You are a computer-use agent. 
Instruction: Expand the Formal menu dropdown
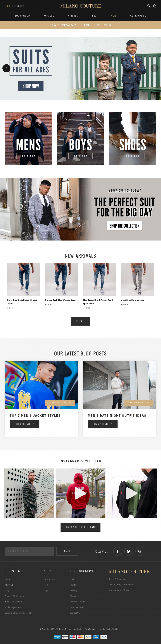coord(49,16)
